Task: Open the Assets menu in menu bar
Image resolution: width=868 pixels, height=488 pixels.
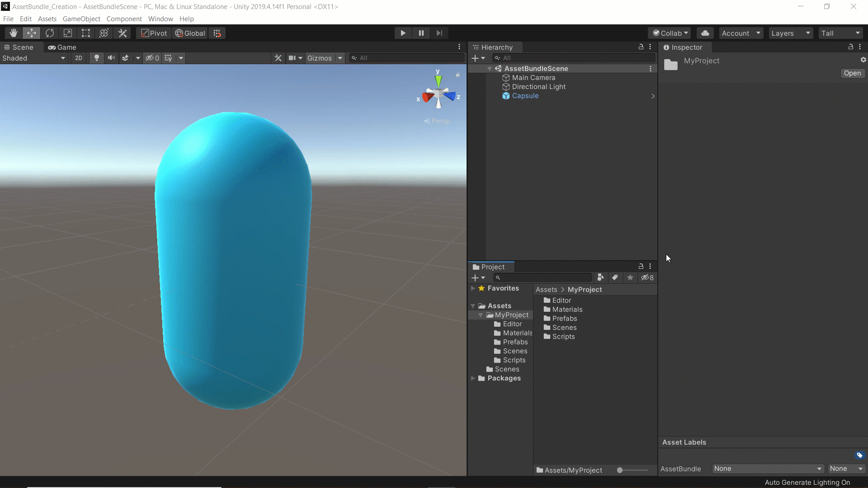Action: coord(47,19)
